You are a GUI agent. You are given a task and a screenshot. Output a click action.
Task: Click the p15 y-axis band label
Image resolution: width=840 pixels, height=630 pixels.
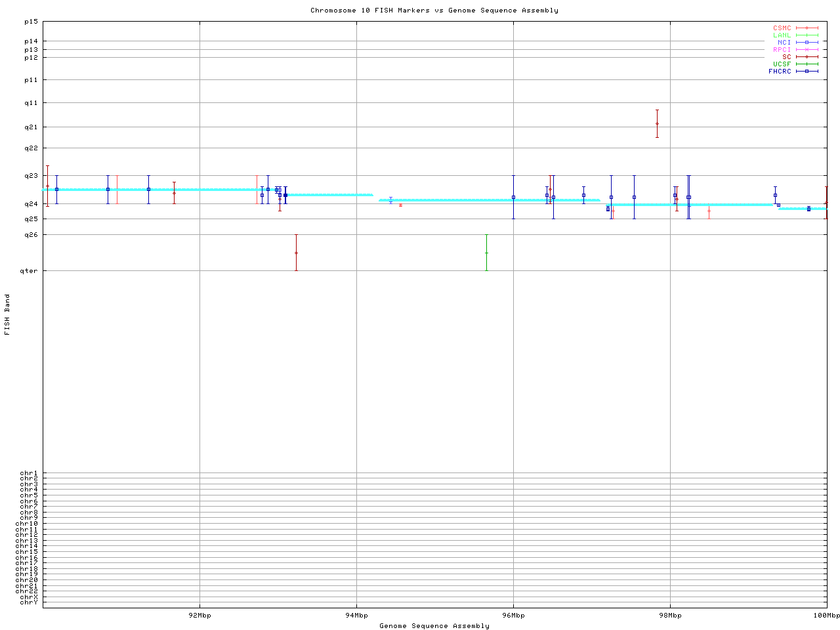pos(31,22)
